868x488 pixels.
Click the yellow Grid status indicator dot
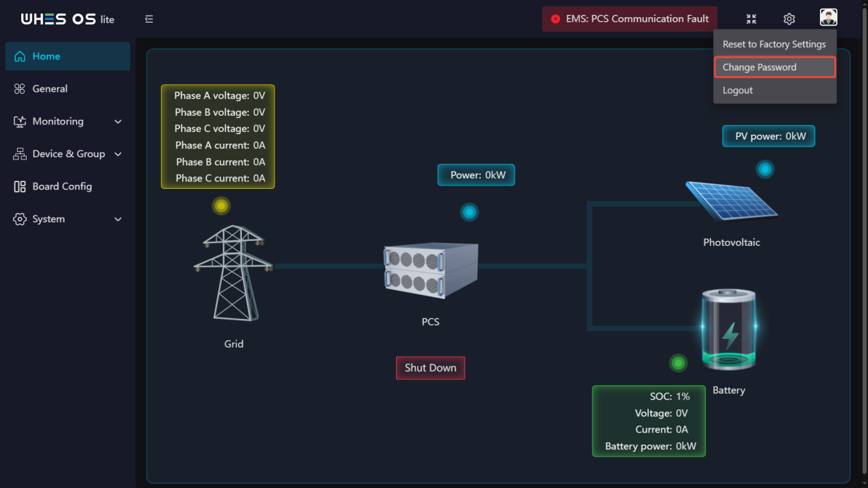pyautogui.click(x=221, y=205)
